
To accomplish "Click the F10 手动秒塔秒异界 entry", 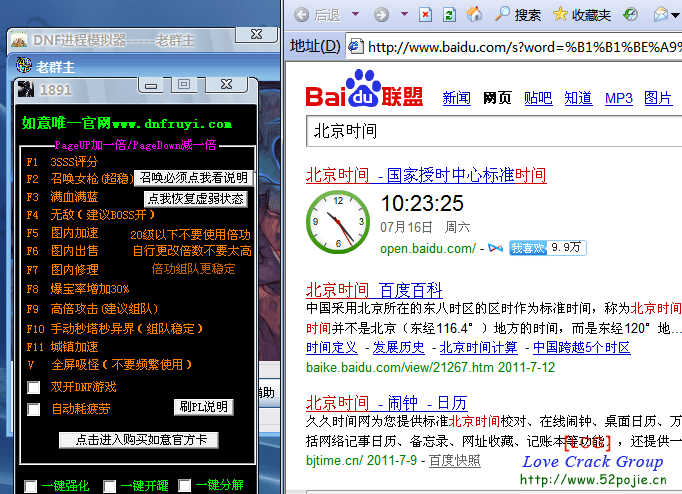I will point(114,328).
